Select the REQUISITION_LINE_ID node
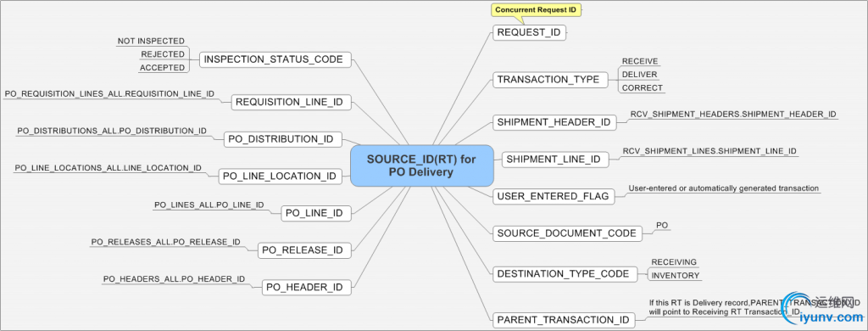The height and width of the screenshot is (331, 868). 291,103
